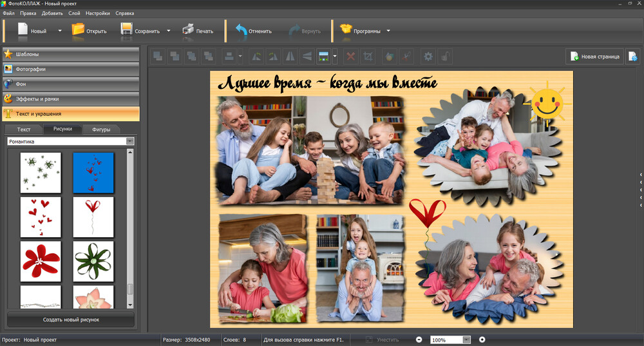Open layer settings with the gear icon

tap(428, 56)
